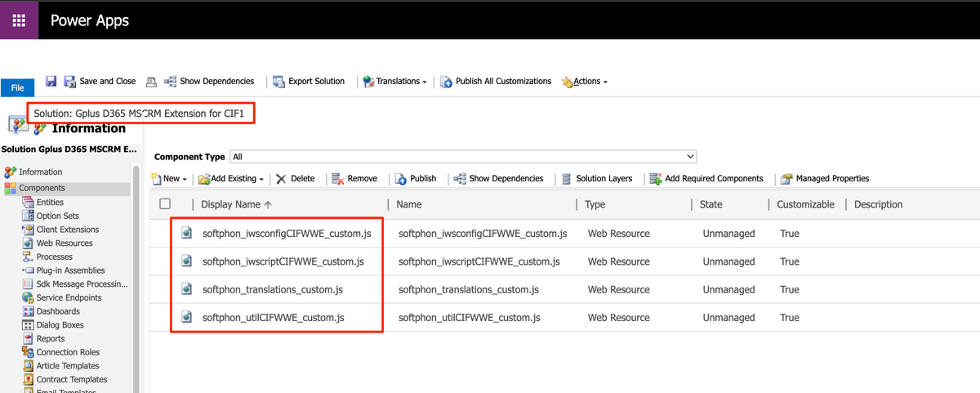Viewport: 980px width, 393px height.
Task: Open Service Endpoints node
Action: (x=69, y=297)
